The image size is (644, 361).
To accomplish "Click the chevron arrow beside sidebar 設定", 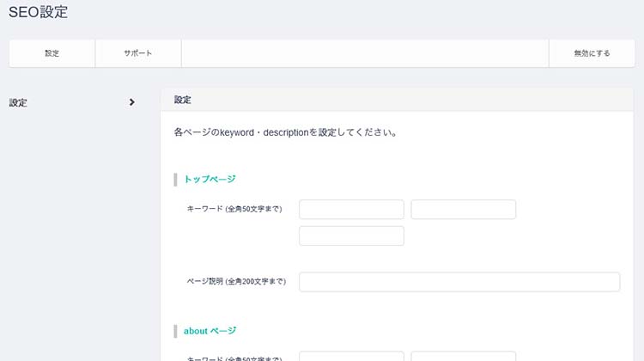I will click(132, 102).
